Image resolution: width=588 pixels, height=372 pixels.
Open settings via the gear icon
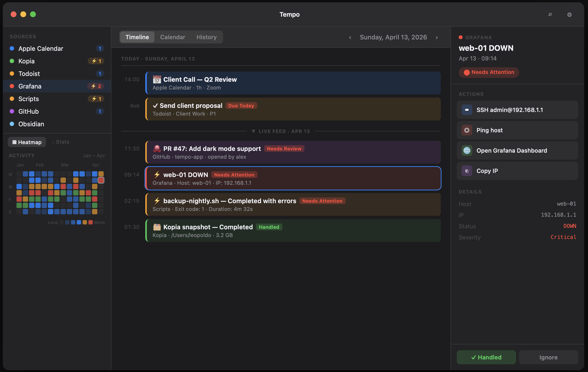(569, 15)
